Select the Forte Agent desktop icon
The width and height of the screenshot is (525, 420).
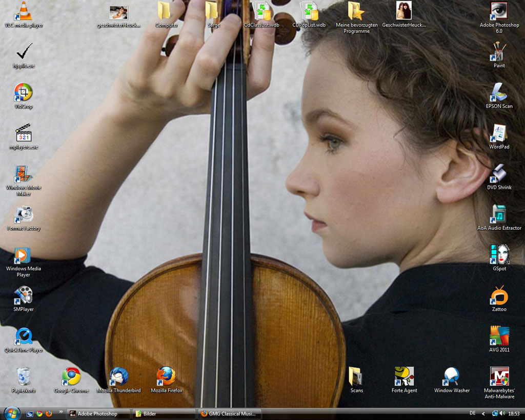pyautogui.click(x=404, y=377)
